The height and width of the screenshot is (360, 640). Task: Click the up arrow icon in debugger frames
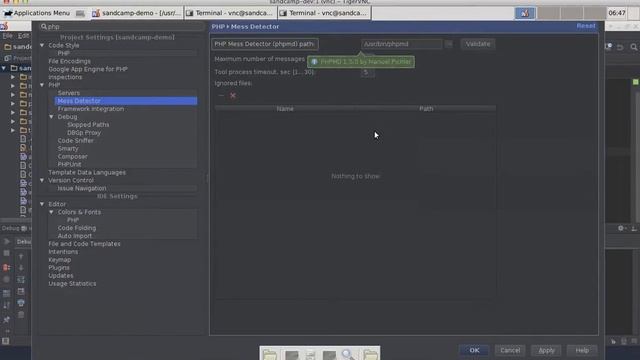[x=21, y=256]
